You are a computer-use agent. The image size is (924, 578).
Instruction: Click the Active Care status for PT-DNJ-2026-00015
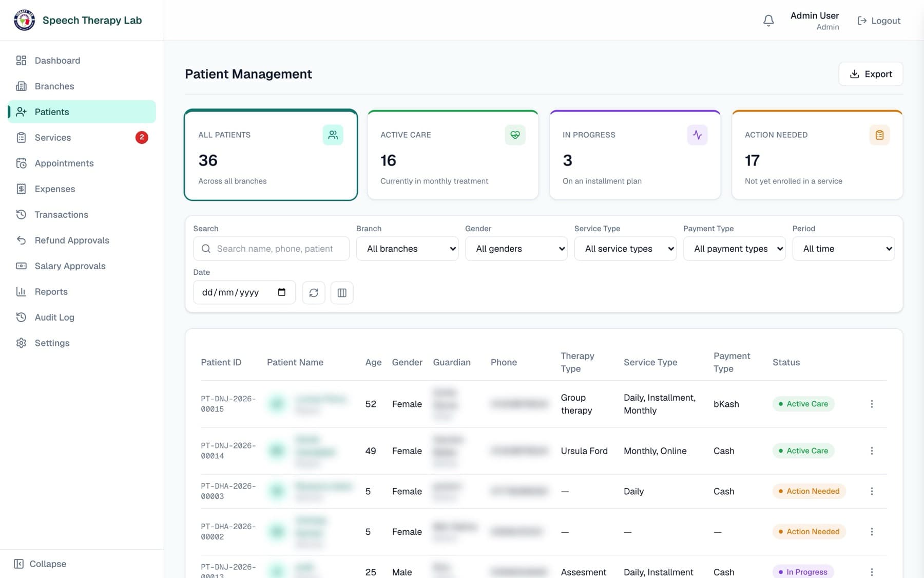[x=803, y=404]
